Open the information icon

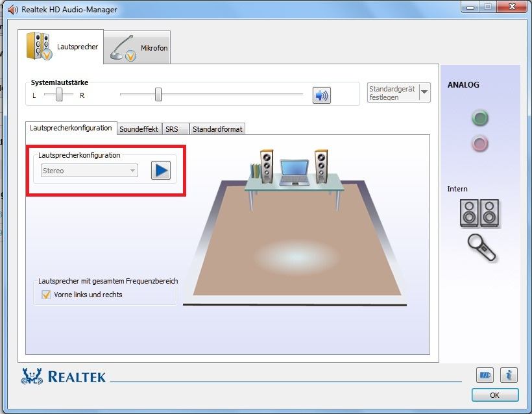point(509,375)
